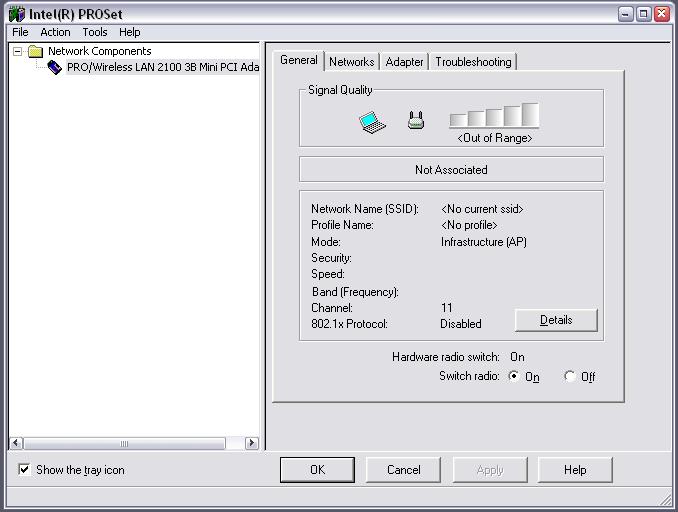The height and width of the screenshot is (512, 678).
Task: Click the Network Name (SSID) label
Action: pos(365,209)
